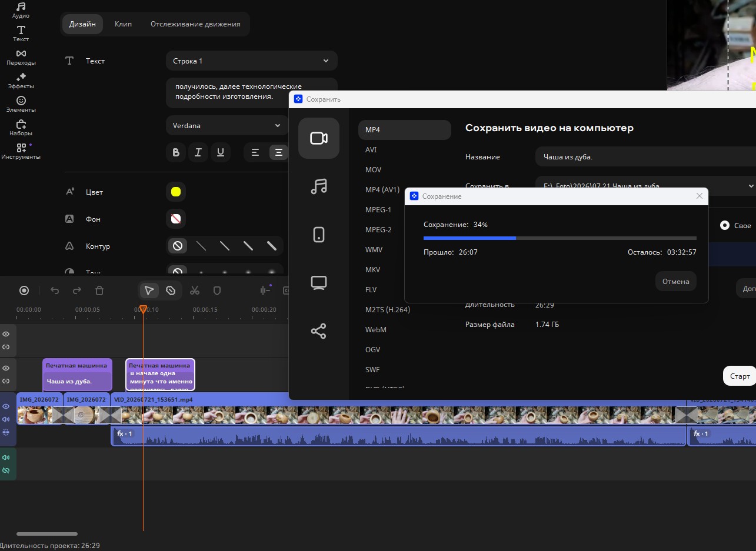
Task: Click the record button on timeline toolbar
Action: pyautogui.click(x=24, y=290)
